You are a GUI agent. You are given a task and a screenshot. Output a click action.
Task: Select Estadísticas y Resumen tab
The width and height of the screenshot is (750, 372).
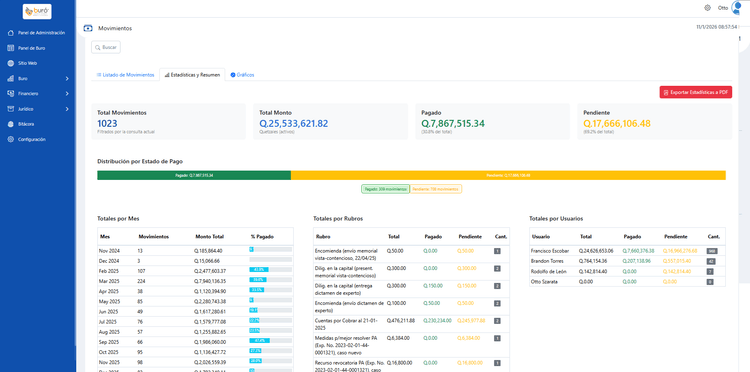coord(192,75)
